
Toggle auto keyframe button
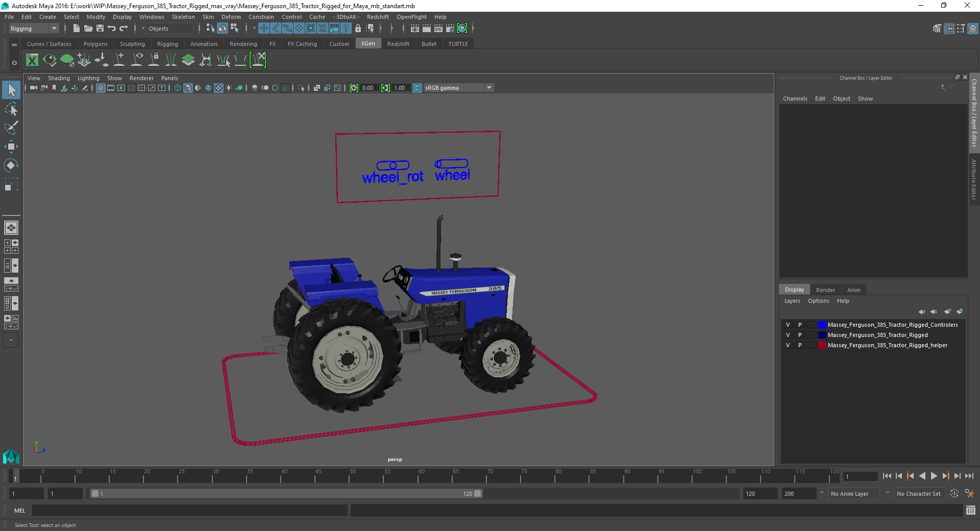(954, 494)
